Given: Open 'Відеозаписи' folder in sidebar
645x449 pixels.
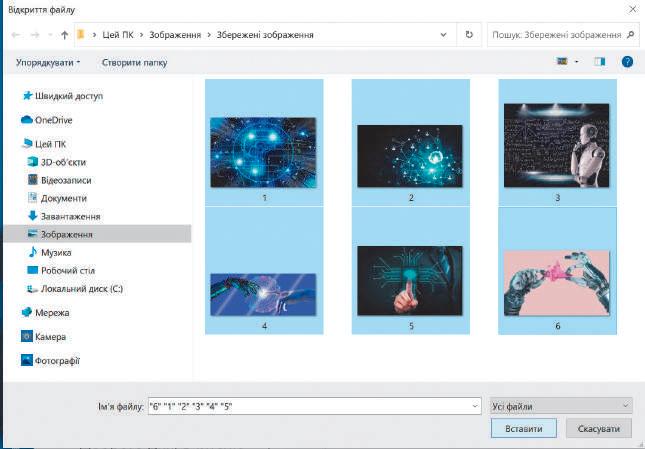Looking at the screenshot, I should 66,180.
